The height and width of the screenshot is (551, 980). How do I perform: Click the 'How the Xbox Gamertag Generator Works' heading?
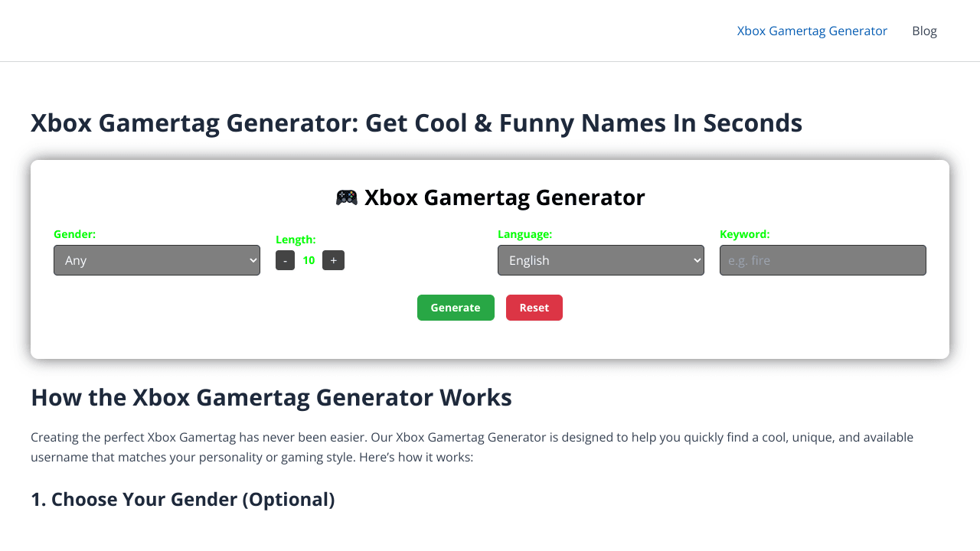271,397
